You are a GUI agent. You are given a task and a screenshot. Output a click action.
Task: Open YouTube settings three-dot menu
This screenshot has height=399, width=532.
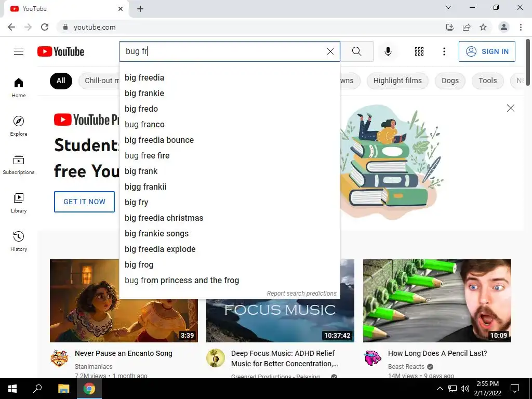click(x=444, y=51)
